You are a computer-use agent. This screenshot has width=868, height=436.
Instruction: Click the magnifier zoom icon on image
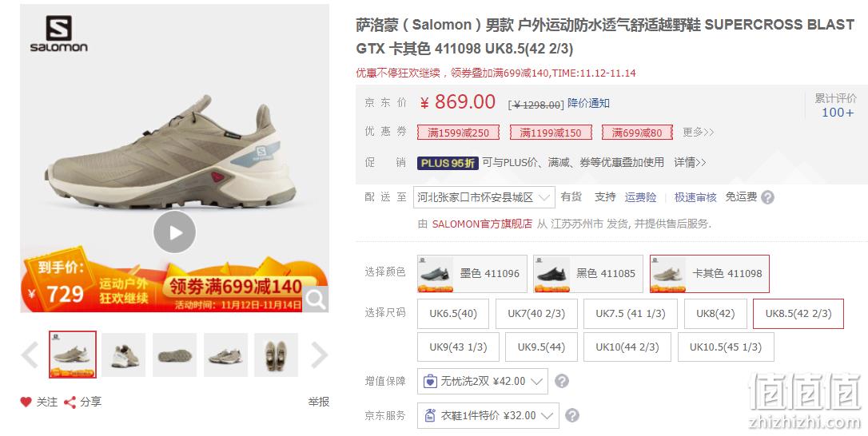[316, 299]
